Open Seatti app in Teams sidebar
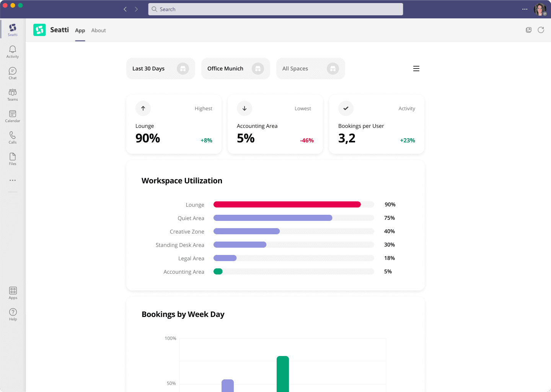This screenshot has height=392, width=551. [13, 29]
